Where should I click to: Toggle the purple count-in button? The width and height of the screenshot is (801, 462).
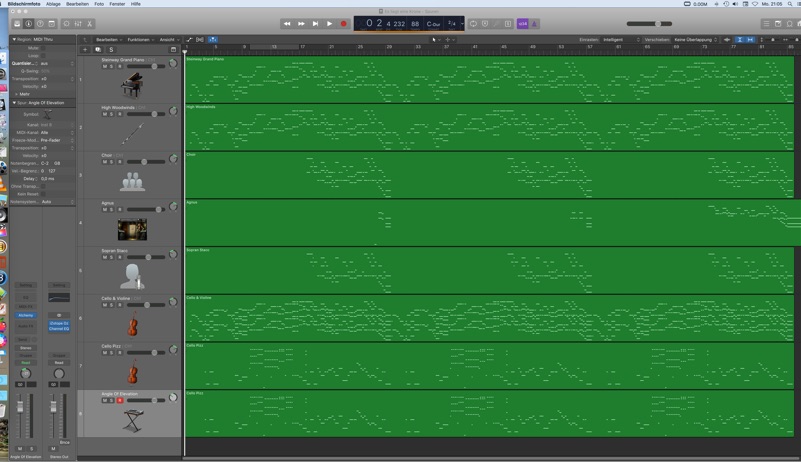click(x=522, y=24)
